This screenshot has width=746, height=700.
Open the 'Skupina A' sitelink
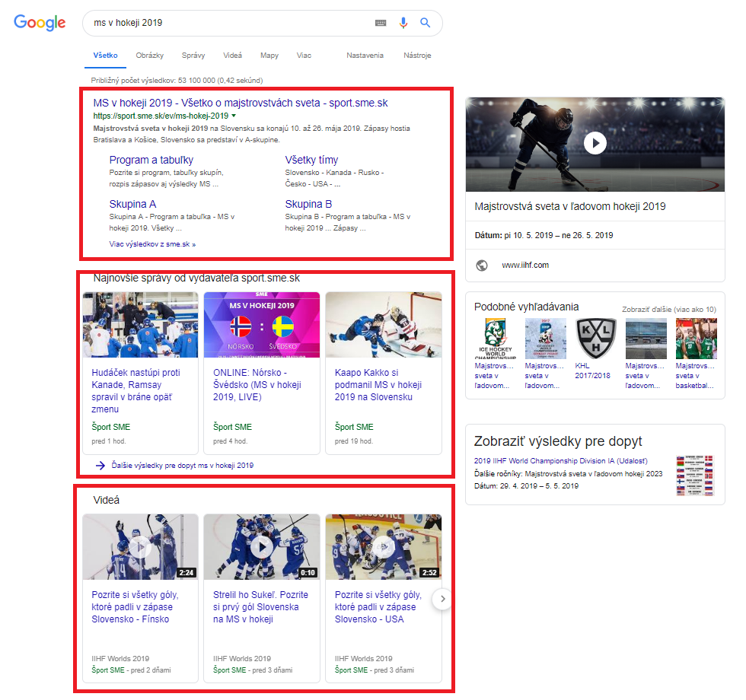[x=132, y=204]
